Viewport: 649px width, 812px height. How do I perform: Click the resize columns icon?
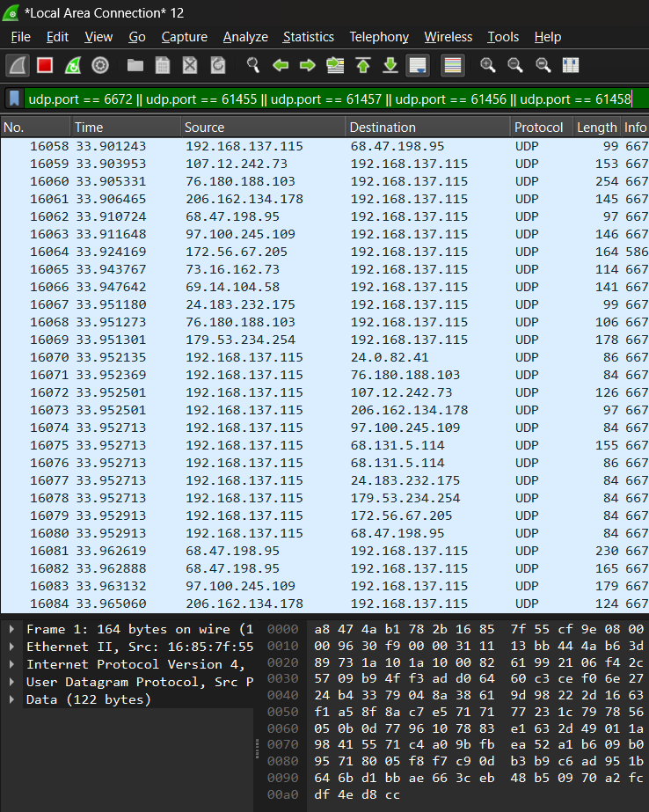[570, 66]
